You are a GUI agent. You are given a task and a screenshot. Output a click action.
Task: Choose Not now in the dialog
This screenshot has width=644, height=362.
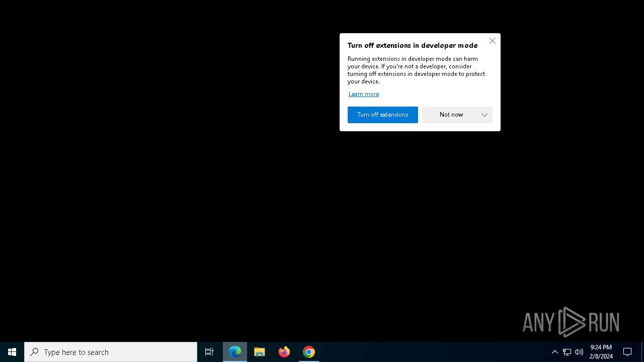click(451, 115)
